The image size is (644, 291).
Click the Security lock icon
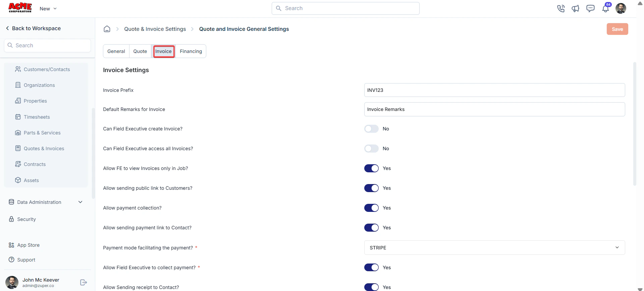(x=11, y=219)
